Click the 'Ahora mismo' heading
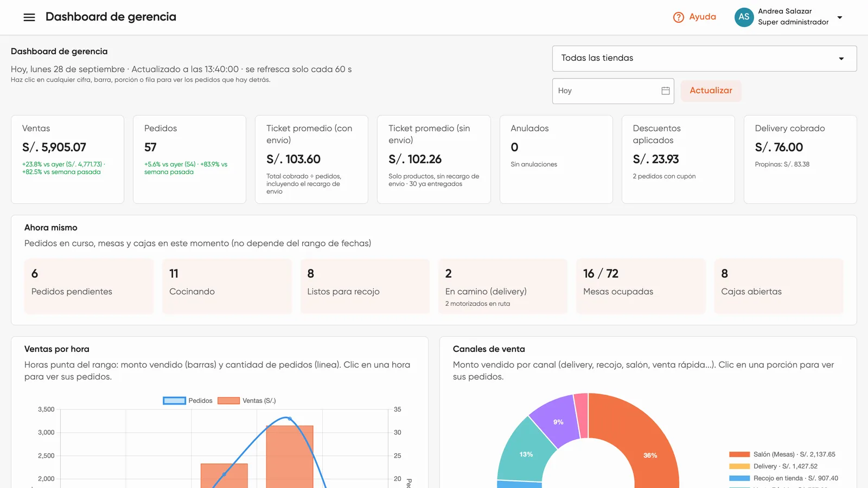 (x=51, y=228)
